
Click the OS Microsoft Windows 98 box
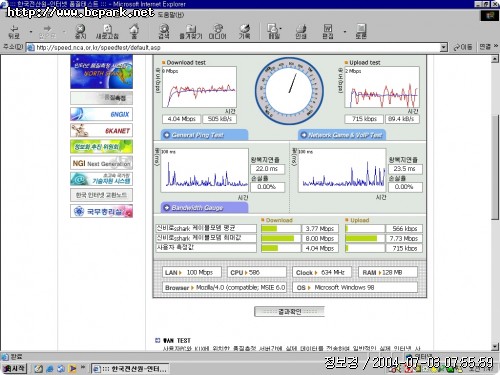pyautogui.click(x=355, y=287)
